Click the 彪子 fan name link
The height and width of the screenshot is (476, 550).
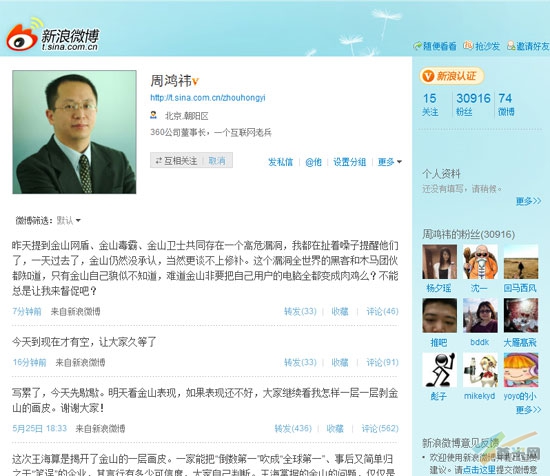tap(438, 396)
